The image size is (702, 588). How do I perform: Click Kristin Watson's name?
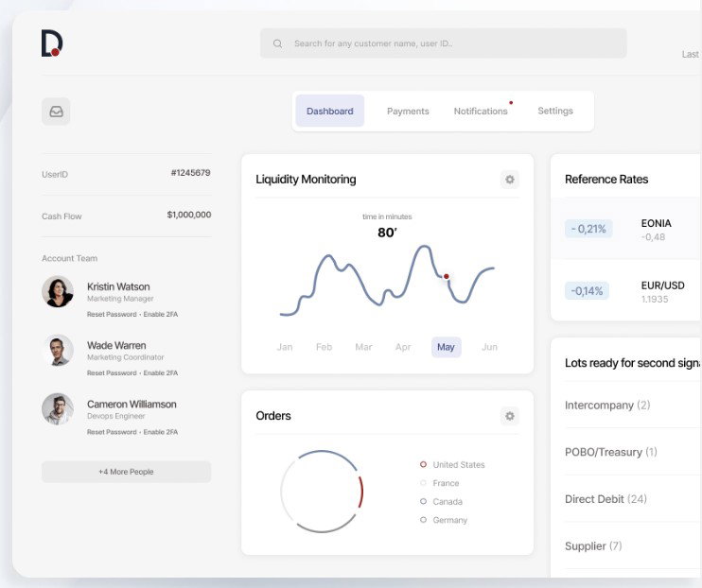[118, 286]
